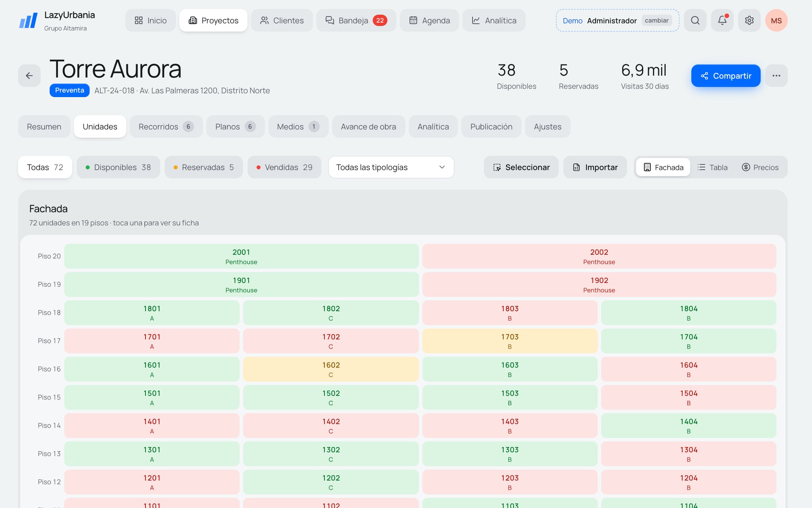
Task: Open the three-dot more options menu
Action: click(776, 76)
